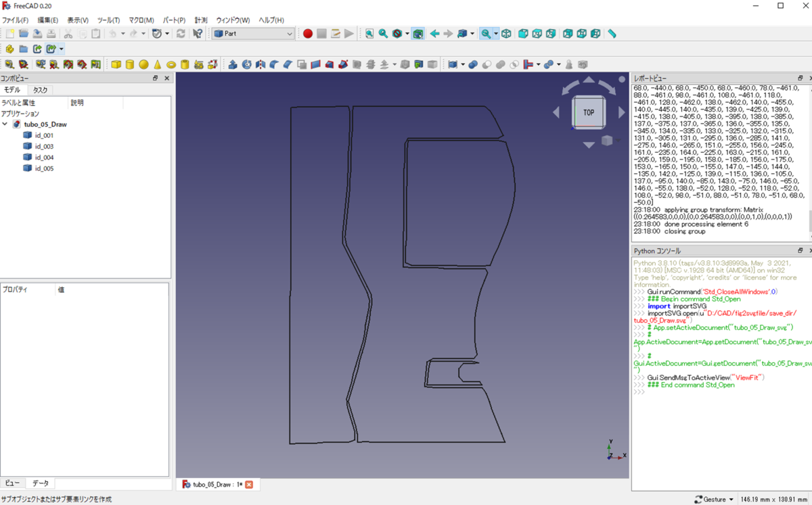
Task: Open a file using the folder icon
Action: click(24, 33)
